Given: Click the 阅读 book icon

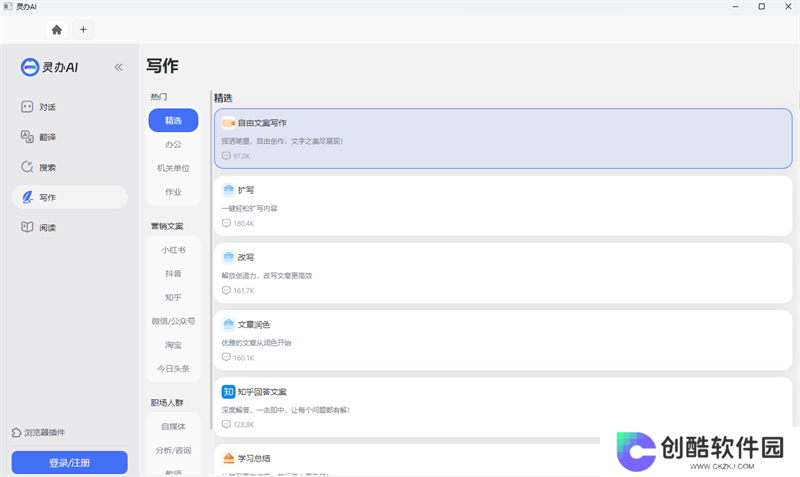Looking at the screenshot, I should point(27,227).
